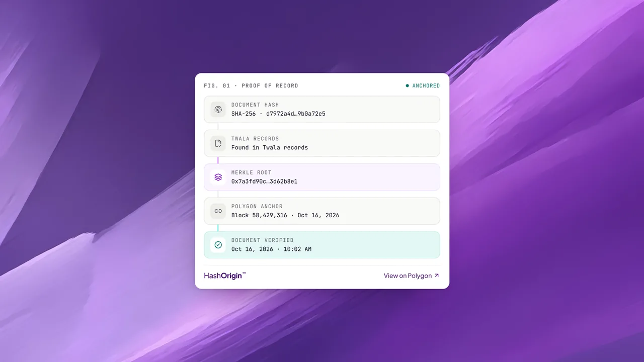The height and width of the screenshot is (362, 644).
Task: Open the View on Polygon link
Action: point(412,276)
